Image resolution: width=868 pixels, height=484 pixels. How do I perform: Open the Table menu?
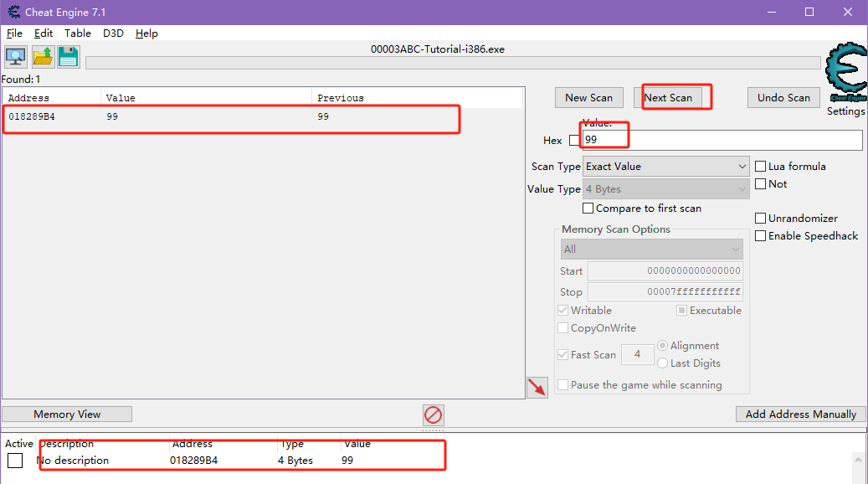click(78, 33)
